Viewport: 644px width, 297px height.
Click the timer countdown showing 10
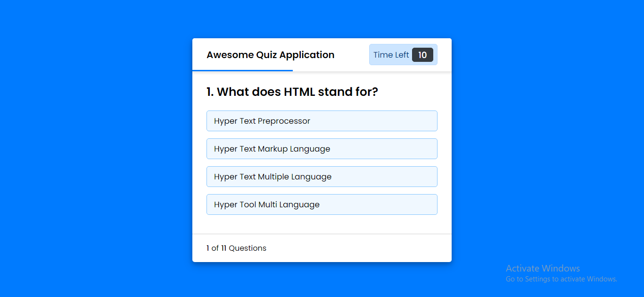coord(422,55)
